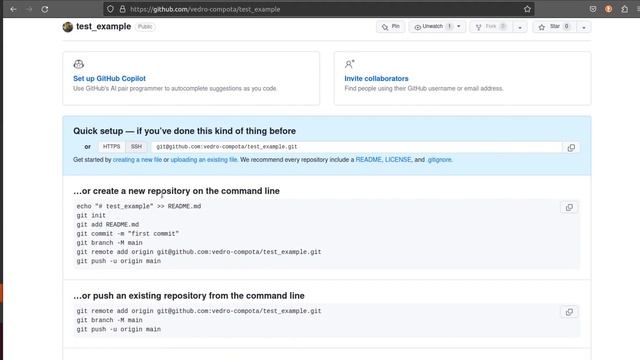
Task: Copy the push existing repository commands
Action: [569, 312]
